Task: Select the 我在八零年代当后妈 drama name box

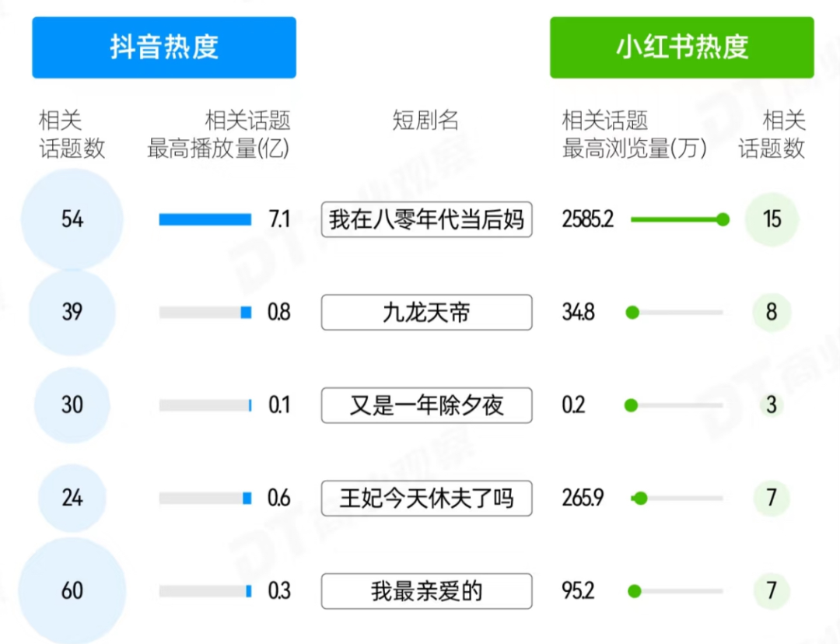Action: click(426, 219)
